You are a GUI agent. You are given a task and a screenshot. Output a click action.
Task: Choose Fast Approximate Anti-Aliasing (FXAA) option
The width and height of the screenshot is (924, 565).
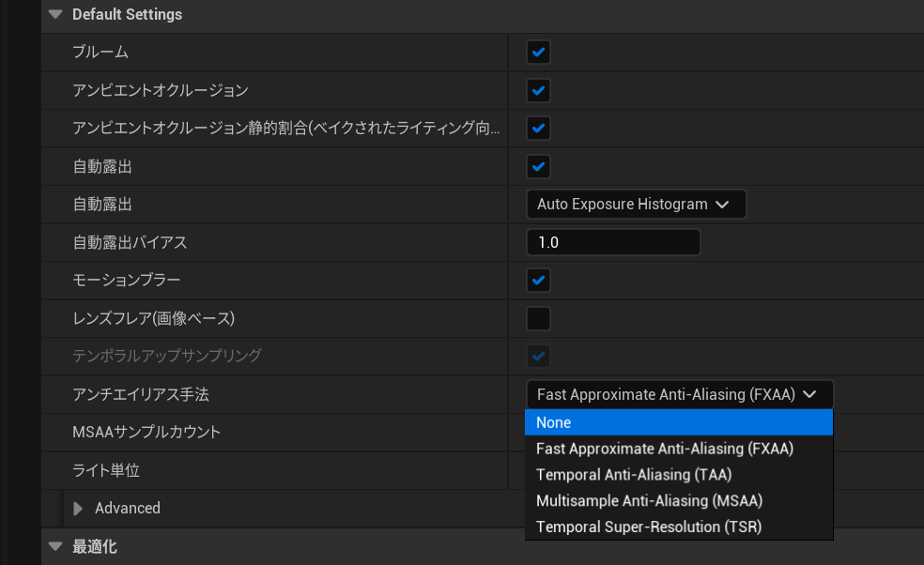click(679, 449)
